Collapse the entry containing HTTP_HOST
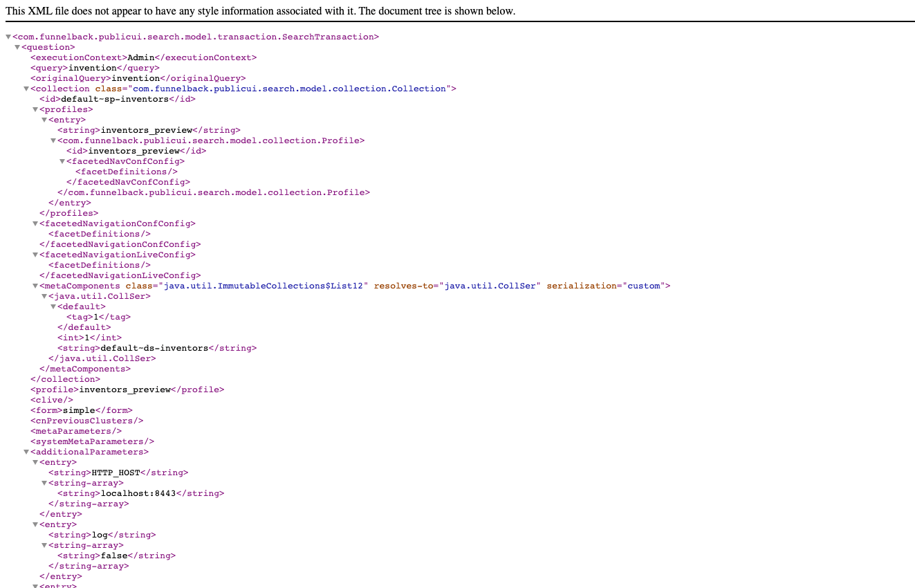 [x=35, y=461]
